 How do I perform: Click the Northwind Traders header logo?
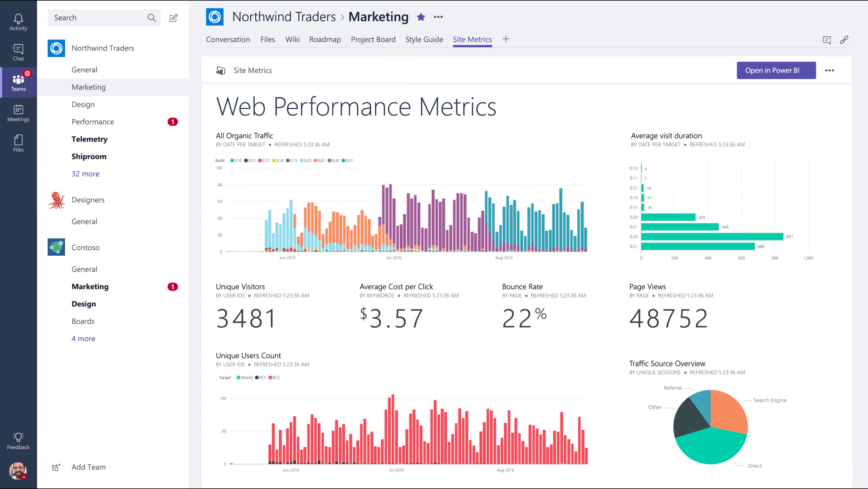[x=215, y=17]
